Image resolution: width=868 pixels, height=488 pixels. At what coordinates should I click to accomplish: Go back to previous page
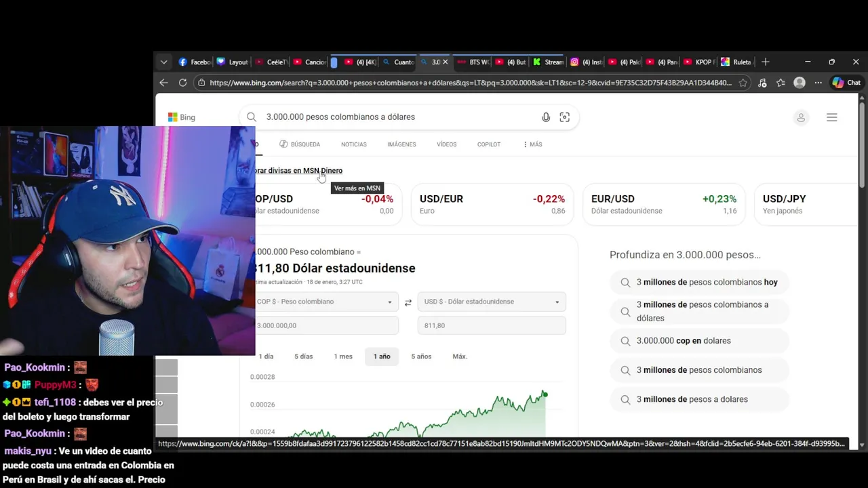tap(163, 83)
